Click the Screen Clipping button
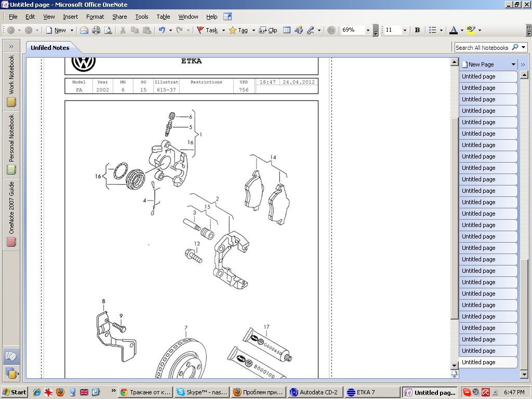This screenshot has width=532, height=399. pyautogui.click(x=268, y=30)
